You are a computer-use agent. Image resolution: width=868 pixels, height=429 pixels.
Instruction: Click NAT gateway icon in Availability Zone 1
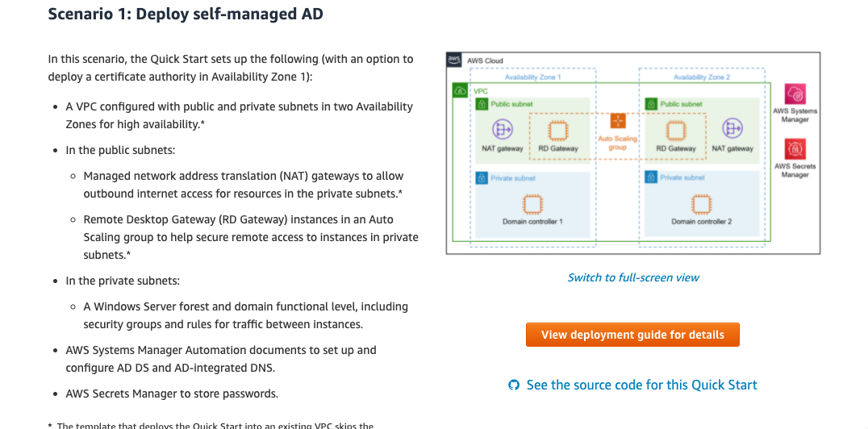(502, 130)
